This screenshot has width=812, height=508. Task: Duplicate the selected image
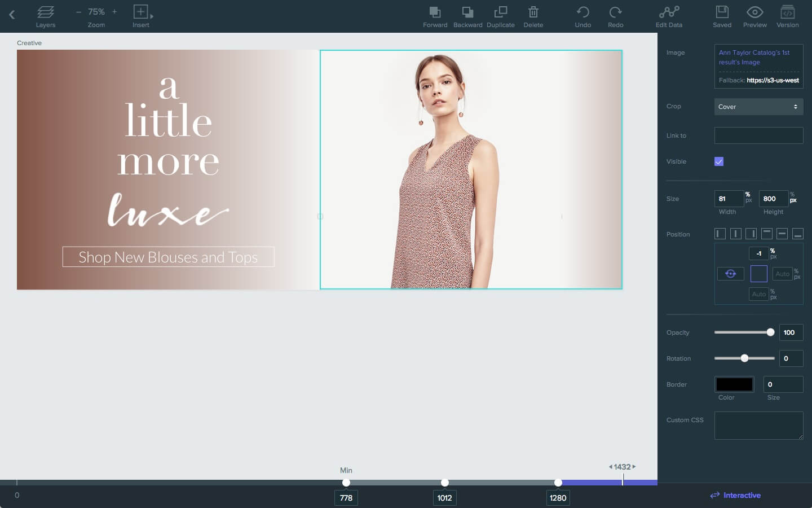(x=500, y=16)
